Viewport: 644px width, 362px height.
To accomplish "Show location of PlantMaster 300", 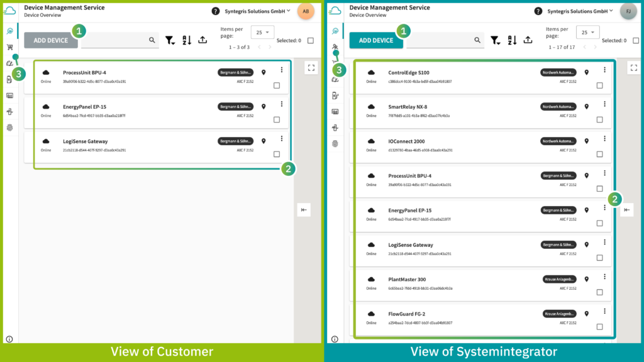I will [x=587, y=280].
